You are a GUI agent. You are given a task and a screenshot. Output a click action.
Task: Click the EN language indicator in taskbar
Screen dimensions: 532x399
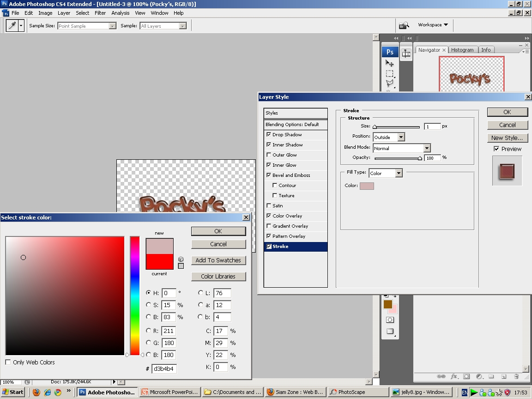click(x=465, y=393)
